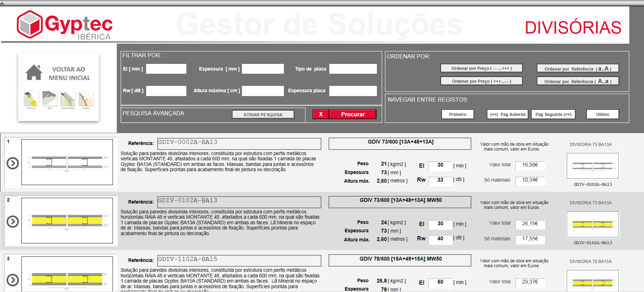Click the red Procurar button
The width and height of the screenshot is (644, 292).
(x=353, y=114)
